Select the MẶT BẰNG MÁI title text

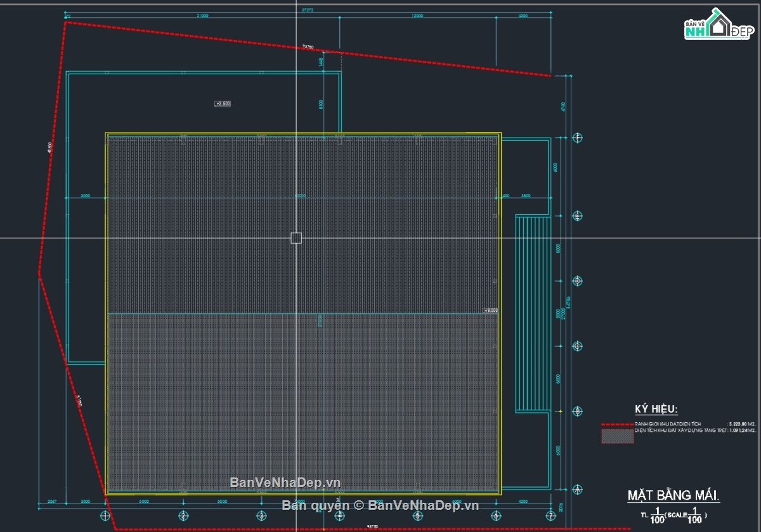point(673,496)
